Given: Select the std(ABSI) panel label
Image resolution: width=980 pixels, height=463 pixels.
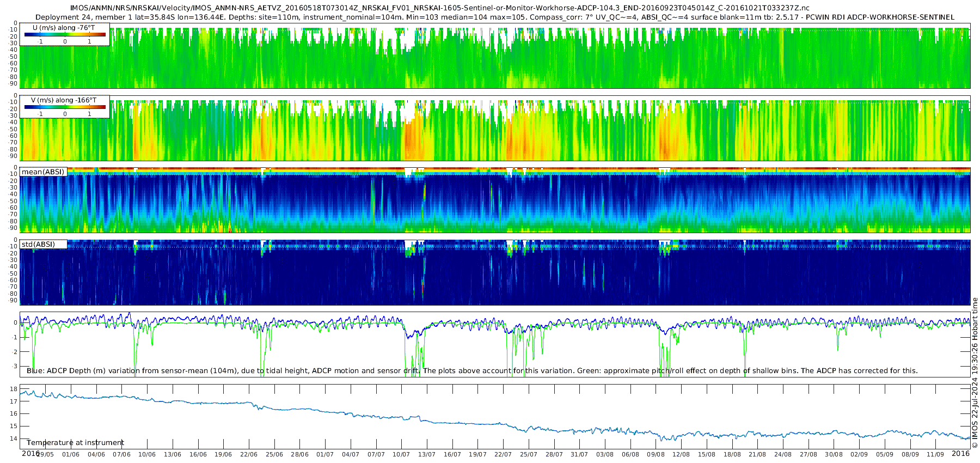Looking at the screenshot, I should click(38, 244).
